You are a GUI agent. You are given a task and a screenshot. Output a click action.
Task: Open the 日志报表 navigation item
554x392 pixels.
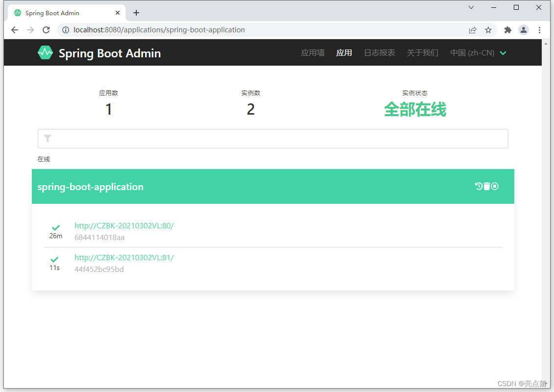click(x=379, y=52)
